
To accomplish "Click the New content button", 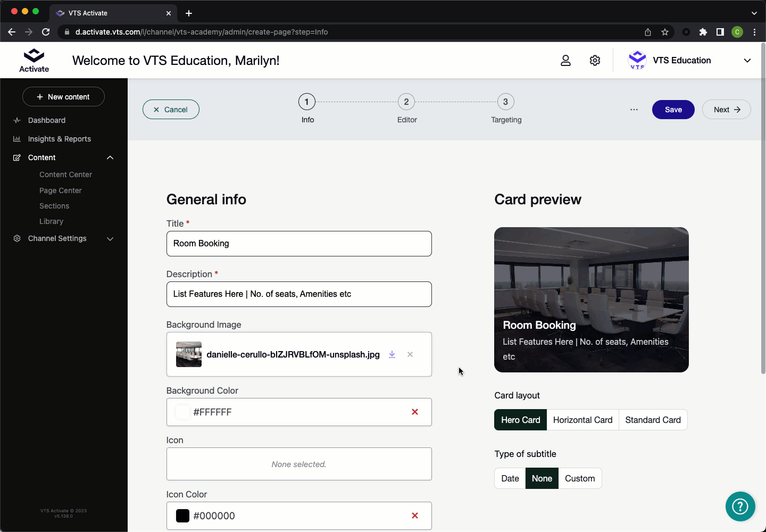I will click(63, 97).
